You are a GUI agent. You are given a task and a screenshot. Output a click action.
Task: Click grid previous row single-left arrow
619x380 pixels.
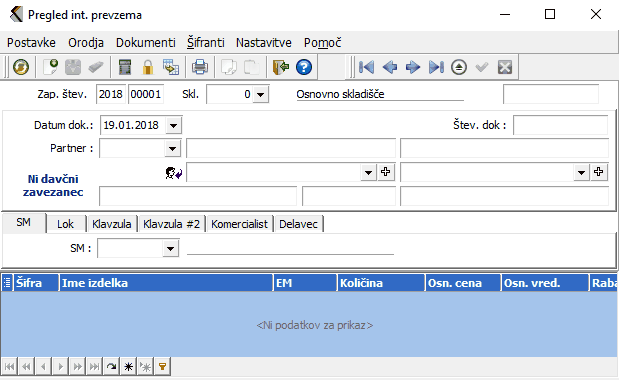tap(43, 367)
